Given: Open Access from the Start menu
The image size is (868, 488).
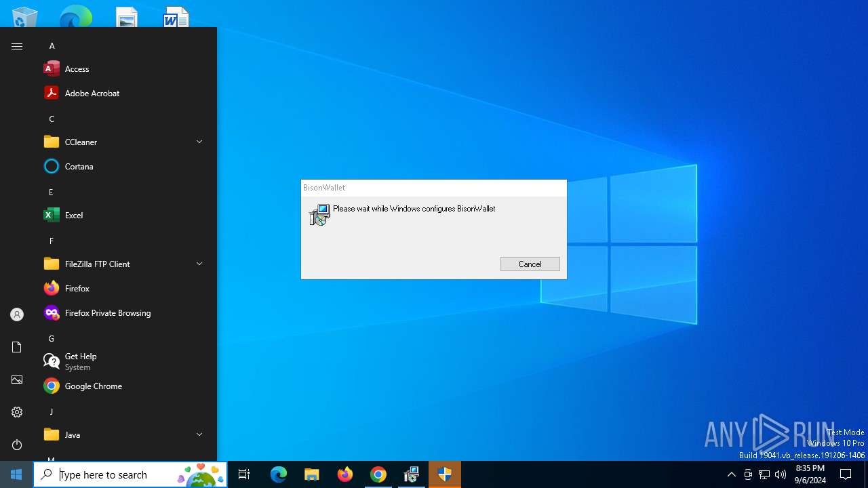Looking at the screenshot, I should pos(125,69).
